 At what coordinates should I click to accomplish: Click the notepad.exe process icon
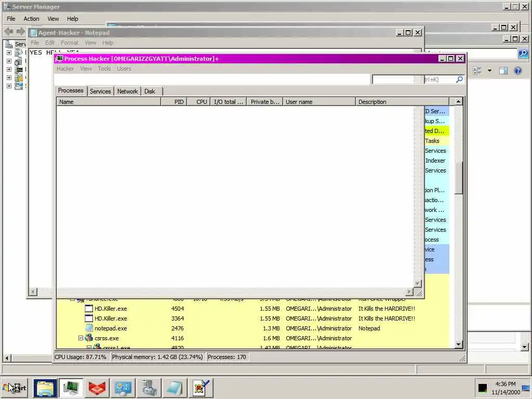pos(89,328)
